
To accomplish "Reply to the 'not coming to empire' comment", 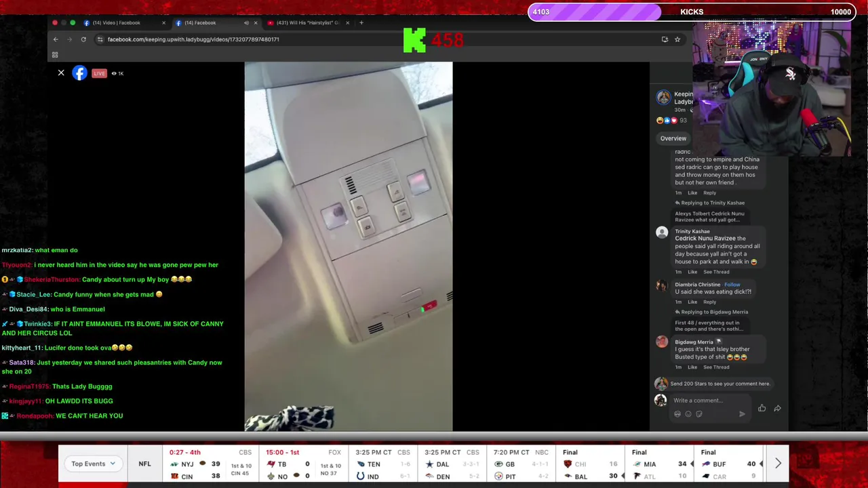I will coord(709,192).
